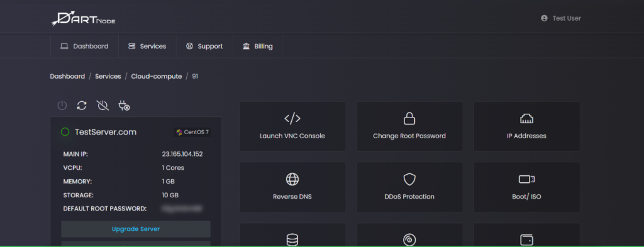644x247 pixels.
Task: Open the Billing tab
Action: point(257,47)
